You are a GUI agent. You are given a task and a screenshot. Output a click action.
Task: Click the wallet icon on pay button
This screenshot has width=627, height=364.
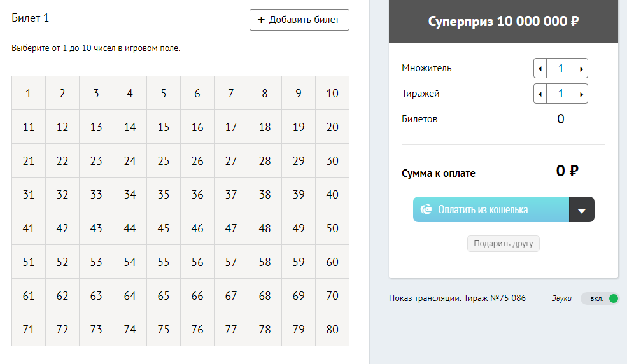pos(426,209)
